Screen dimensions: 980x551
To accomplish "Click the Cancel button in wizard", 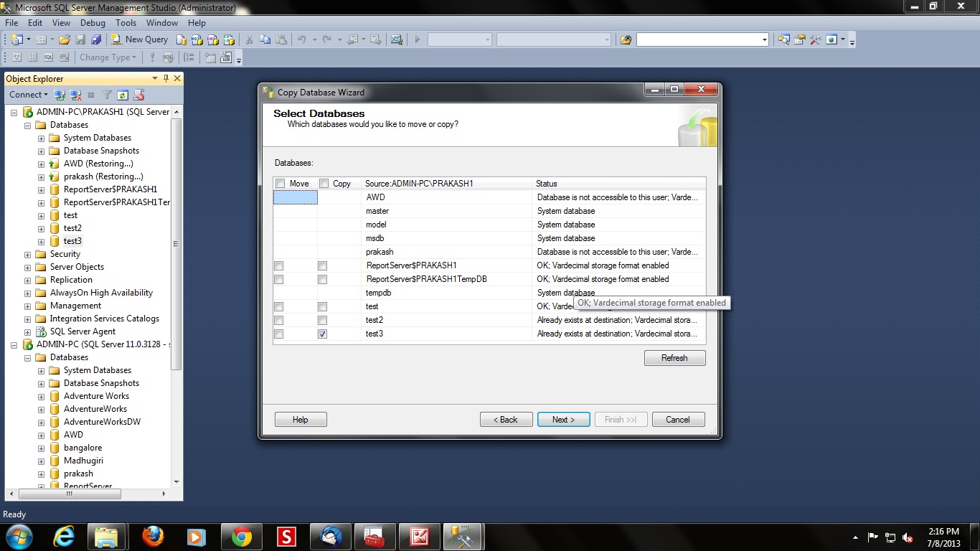I will (678, 420).
